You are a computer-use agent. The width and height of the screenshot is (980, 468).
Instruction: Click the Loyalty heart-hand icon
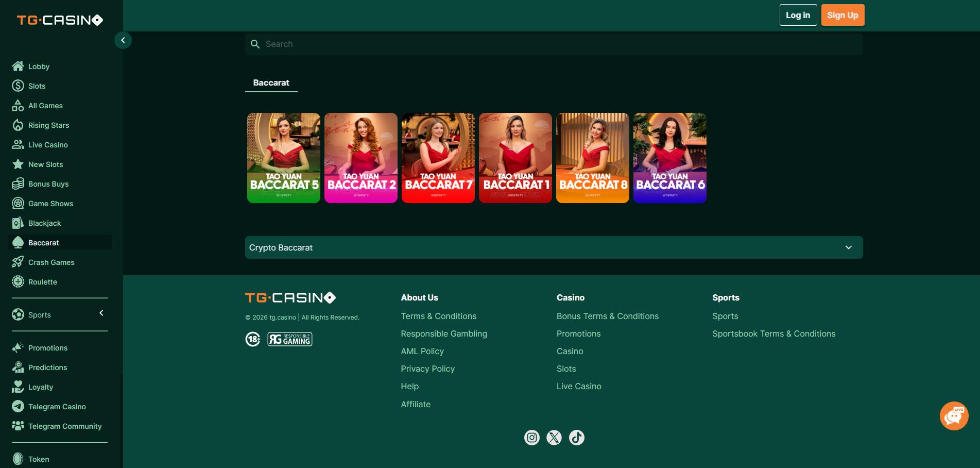(18, 387)
